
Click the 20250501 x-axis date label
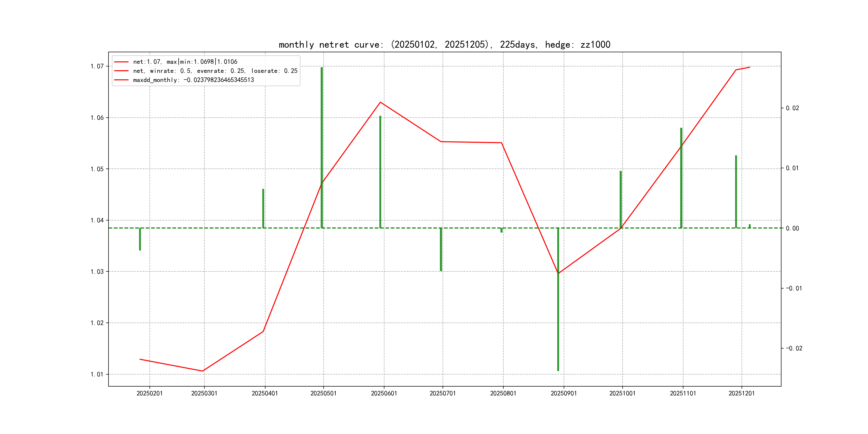pos(323,393)
